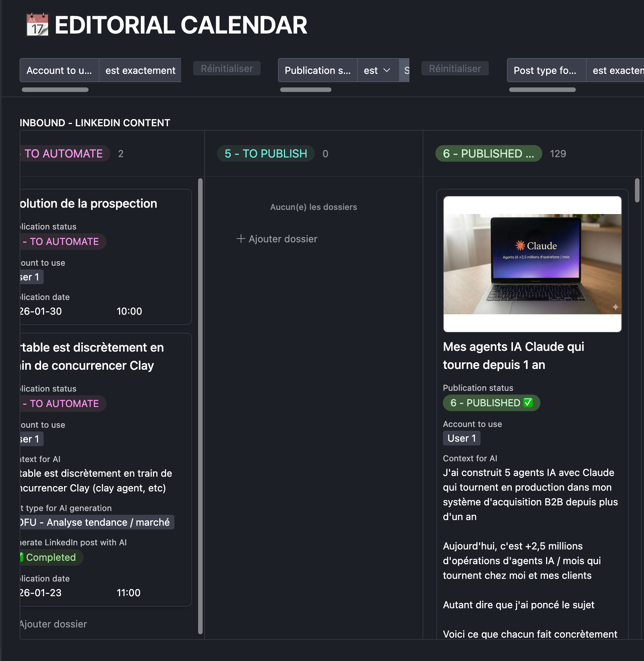
Task: Click the green checkmark on PUBLISHED status
Action: (528, 403)
